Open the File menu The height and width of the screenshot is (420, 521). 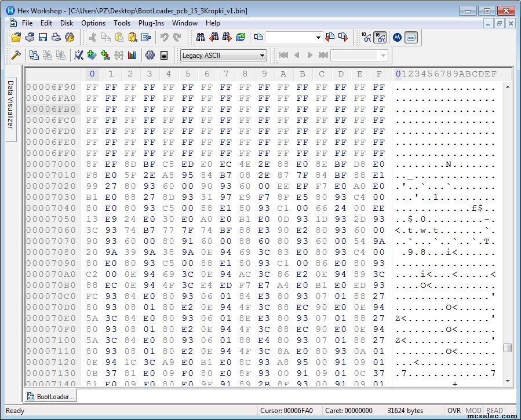click(27, 23)
